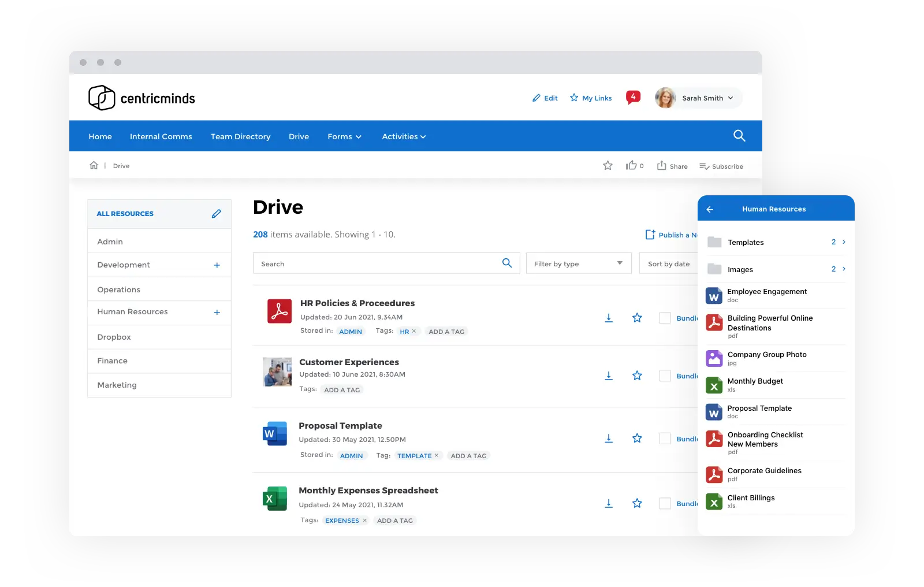Download the HR Policies & Proceedures file
924x587 pixels.
(609, 318)
